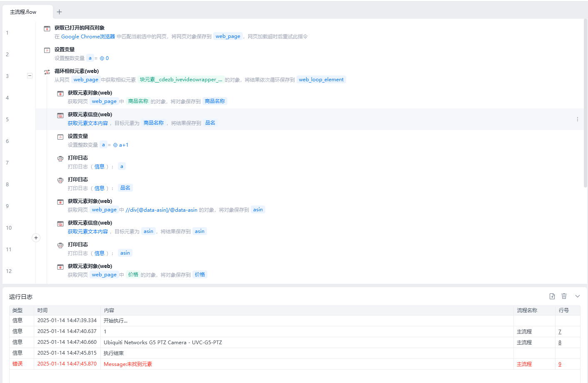Open the three-dot menu on line 5
The image size is (588, 383).
(x=578, y=119)
